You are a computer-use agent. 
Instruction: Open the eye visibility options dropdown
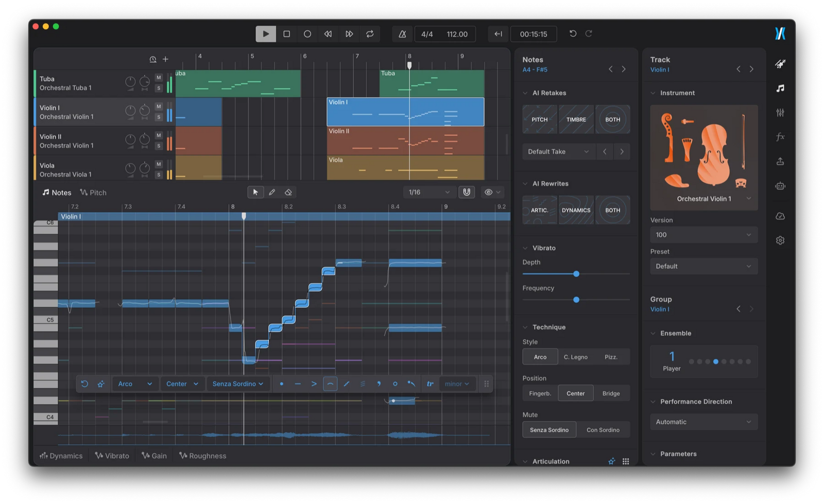tap(492, 192)
